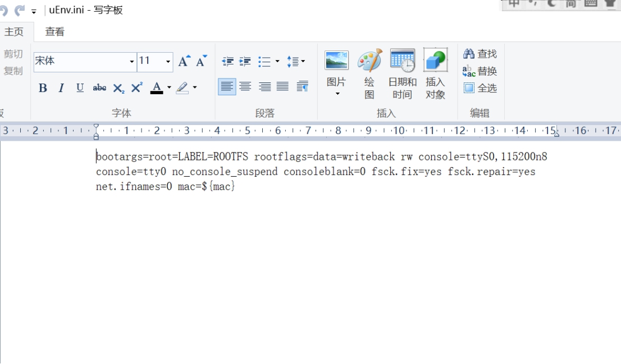Toggle underline formatting
The width and height of the screenshot is (621, 364).
tap(80, 88)
